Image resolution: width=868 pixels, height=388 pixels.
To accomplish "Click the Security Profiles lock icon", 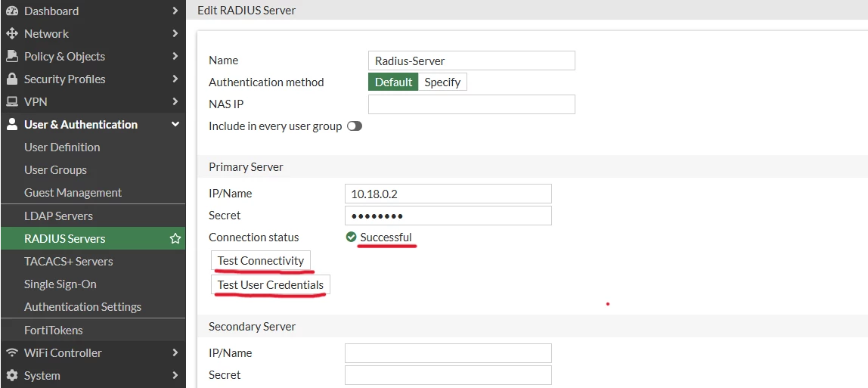I will (x=11, y=79).
